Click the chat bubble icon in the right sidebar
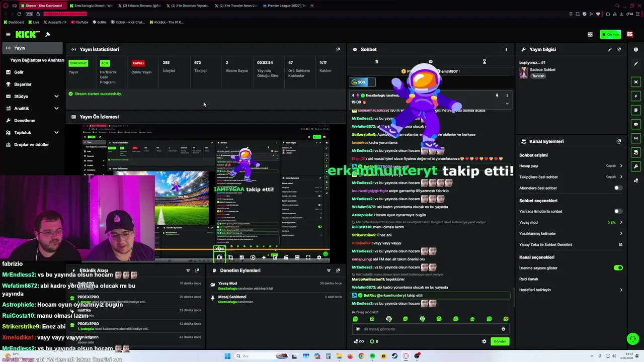 [636, 124]
